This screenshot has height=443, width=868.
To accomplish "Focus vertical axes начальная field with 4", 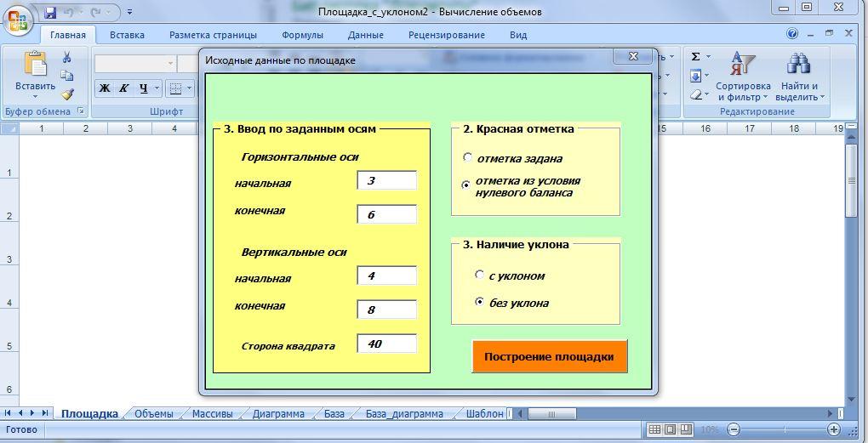I will pyautogui.click(x=386, y=275).
